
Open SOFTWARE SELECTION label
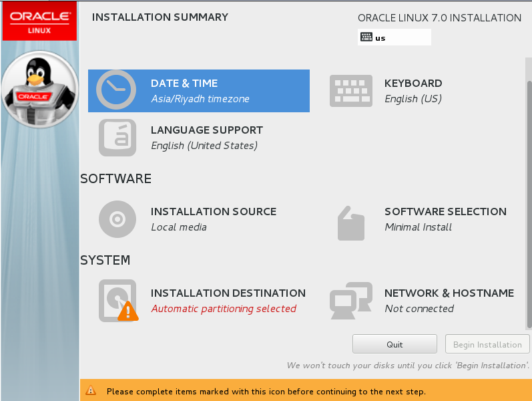tap(445, 212)
